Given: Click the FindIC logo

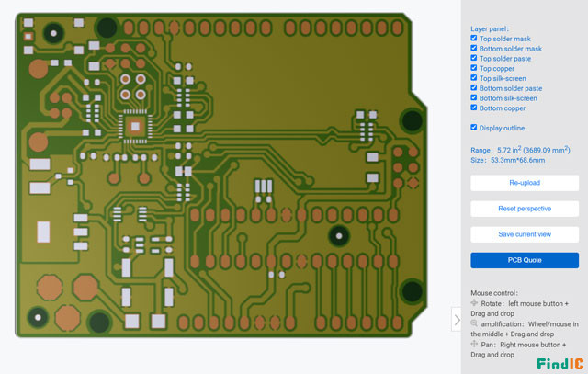Looking at the screenshot, I should (x=560, y=364).
